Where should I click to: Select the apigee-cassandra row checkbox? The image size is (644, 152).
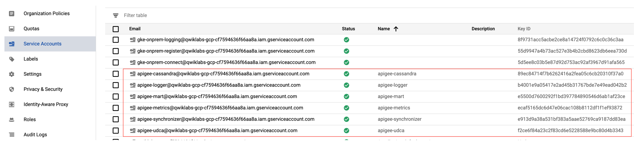(x=115, y=74)
